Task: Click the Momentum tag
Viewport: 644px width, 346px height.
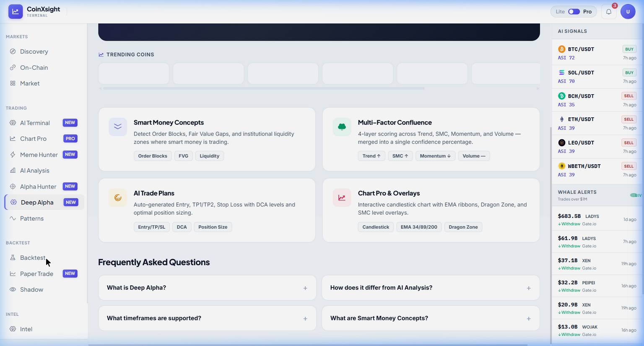Action: [x=435, y=156]
